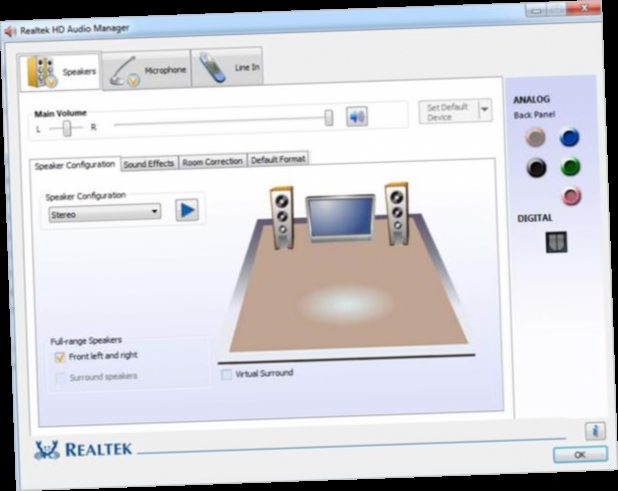
Task: Click the Main Volume label
Action: pos(60,113)
